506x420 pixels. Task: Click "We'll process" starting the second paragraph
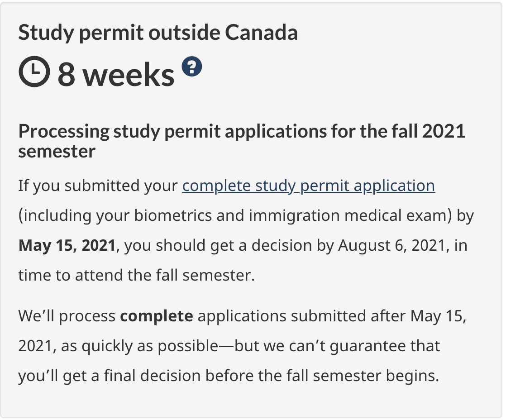click(x=67, y=315)
